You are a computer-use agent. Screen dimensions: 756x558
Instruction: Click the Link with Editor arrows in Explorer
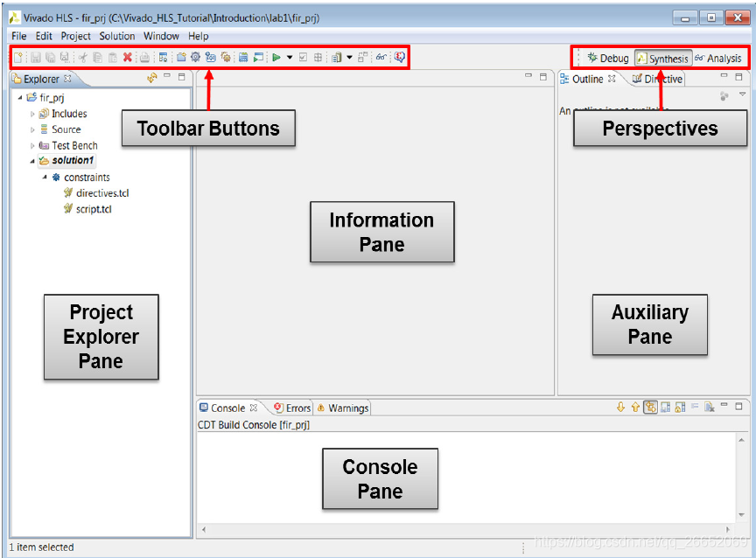(x=152, y=78)
